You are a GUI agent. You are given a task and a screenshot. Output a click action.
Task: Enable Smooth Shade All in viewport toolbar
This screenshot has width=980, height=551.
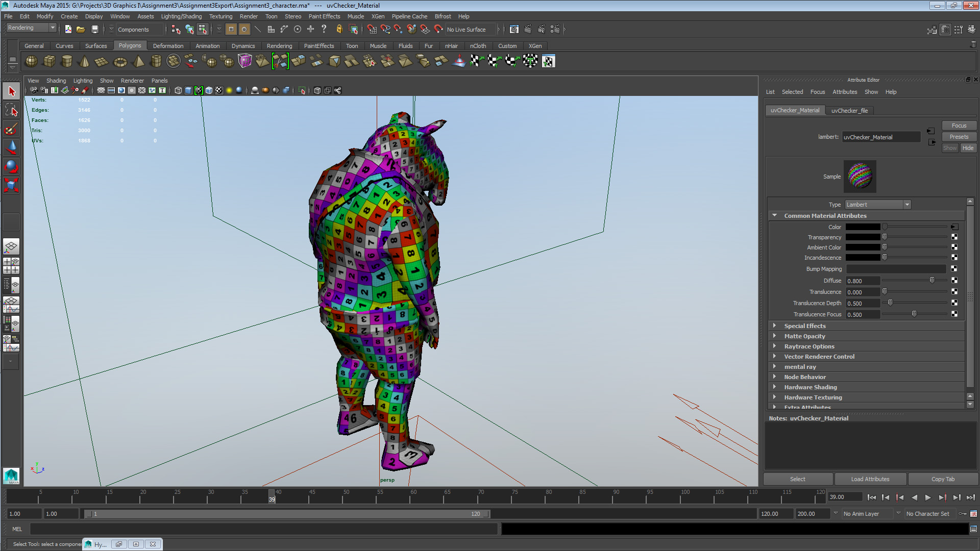188,90
